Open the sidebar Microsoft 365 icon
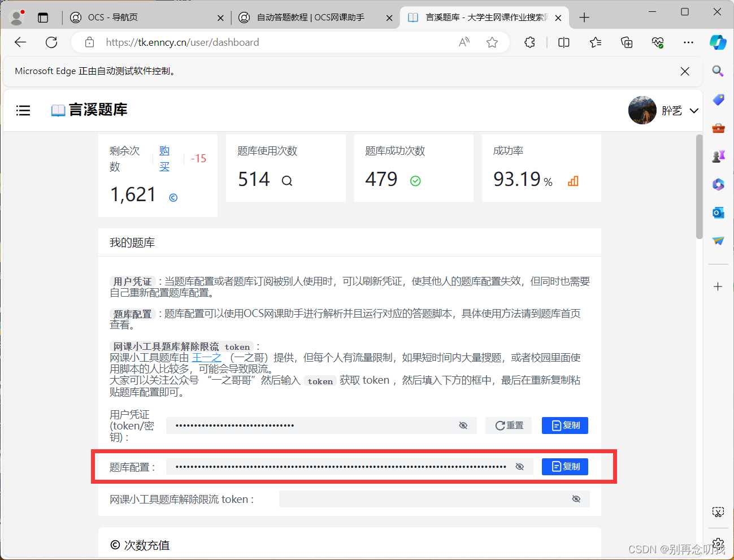Screen dimensions: 734x560 click(x=718, y=184)
